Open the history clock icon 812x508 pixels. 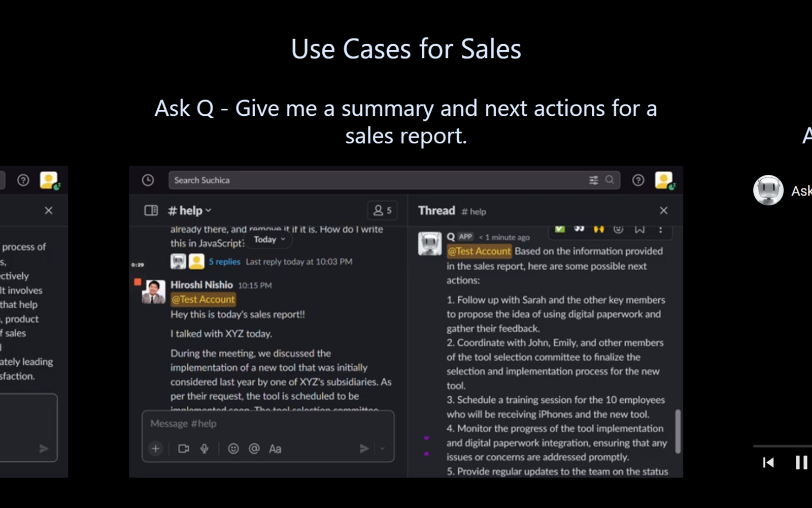148,180
